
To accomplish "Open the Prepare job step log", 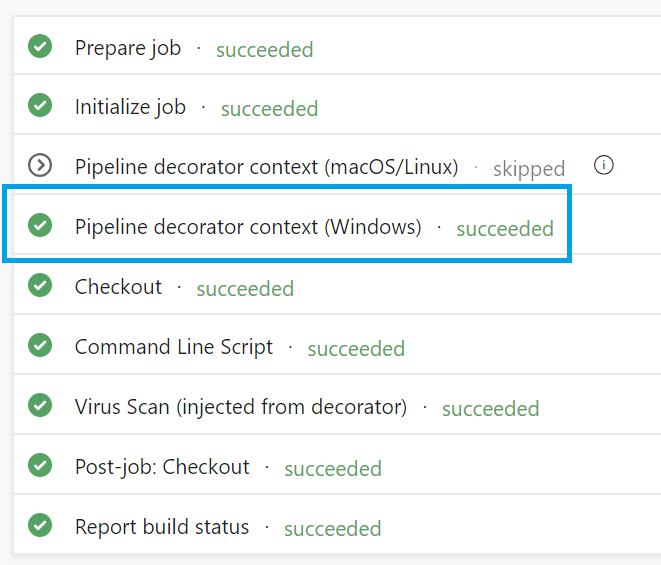I will pos(128,48).
